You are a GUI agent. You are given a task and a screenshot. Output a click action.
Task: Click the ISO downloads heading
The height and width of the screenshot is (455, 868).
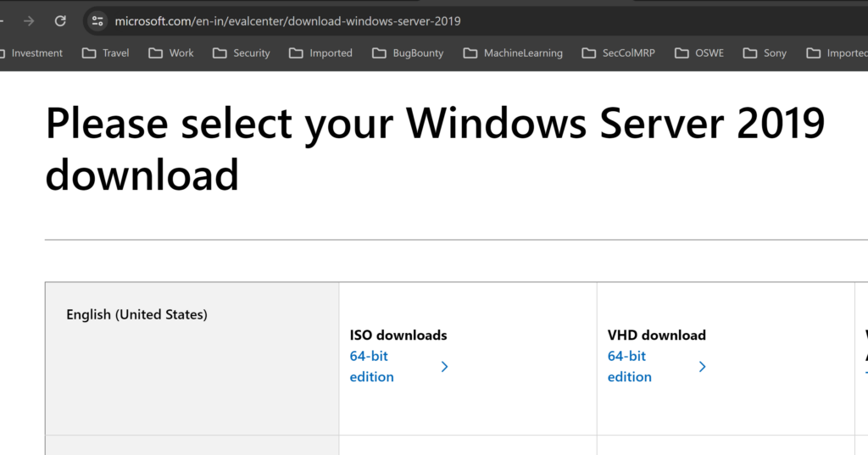(398, 335)
